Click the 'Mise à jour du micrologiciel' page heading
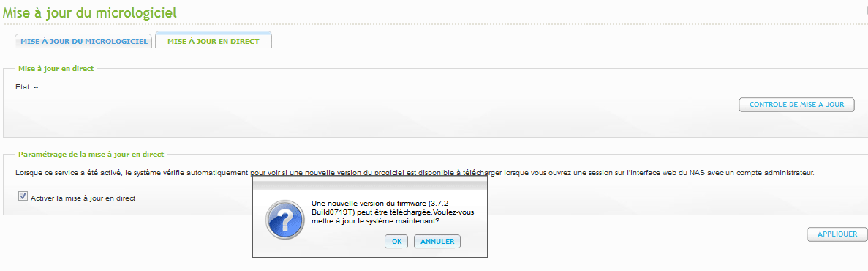The height and width of the screenshot is (271, 868). 90,12
